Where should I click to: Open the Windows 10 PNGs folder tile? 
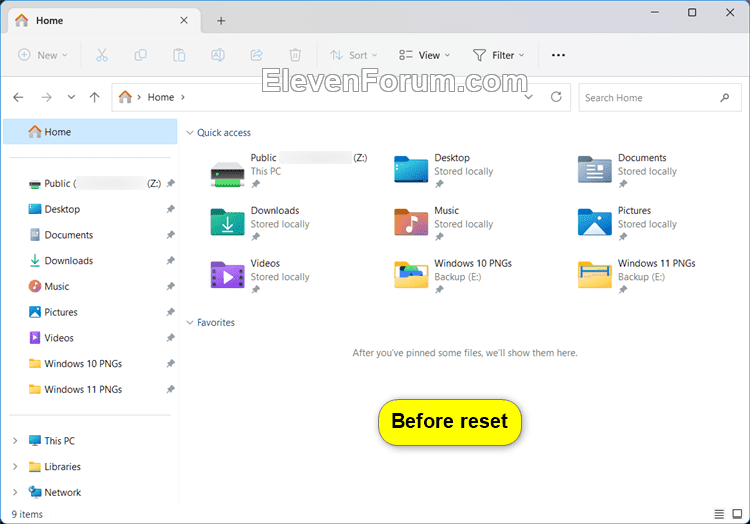click(452, 276)
